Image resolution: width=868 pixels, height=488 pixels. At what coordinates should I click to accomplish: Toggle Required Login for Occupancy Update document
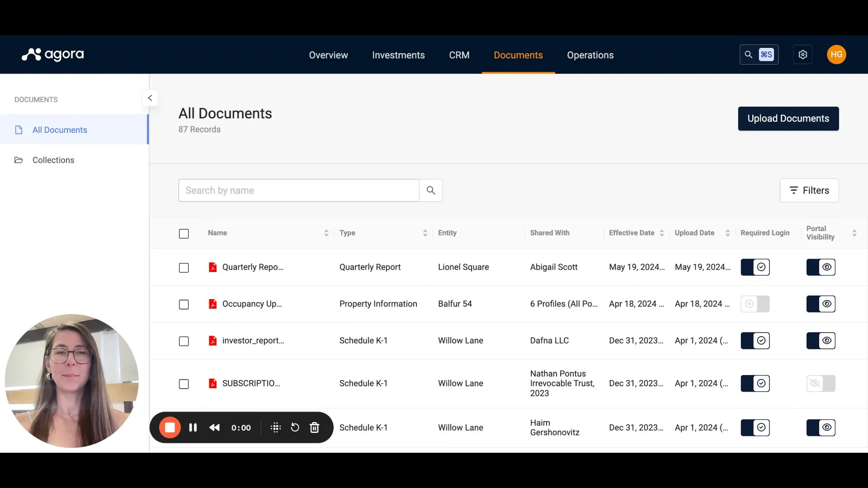(755, 304)
